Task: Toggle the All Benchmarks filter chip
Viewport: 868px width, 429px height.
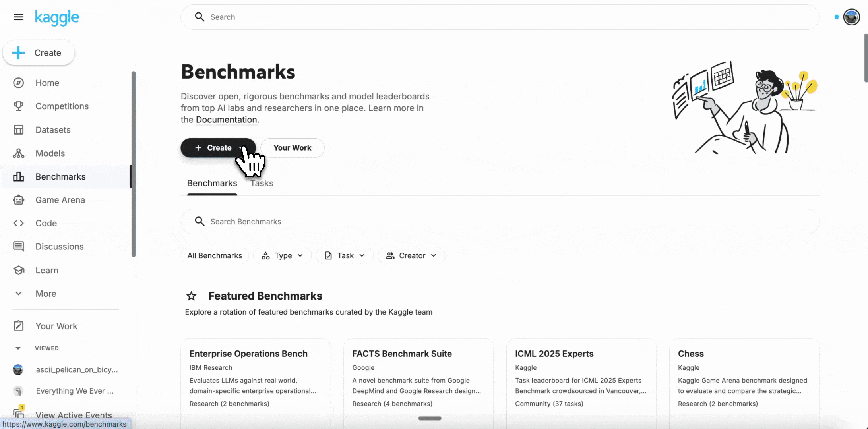Action: tap(215, 255)
